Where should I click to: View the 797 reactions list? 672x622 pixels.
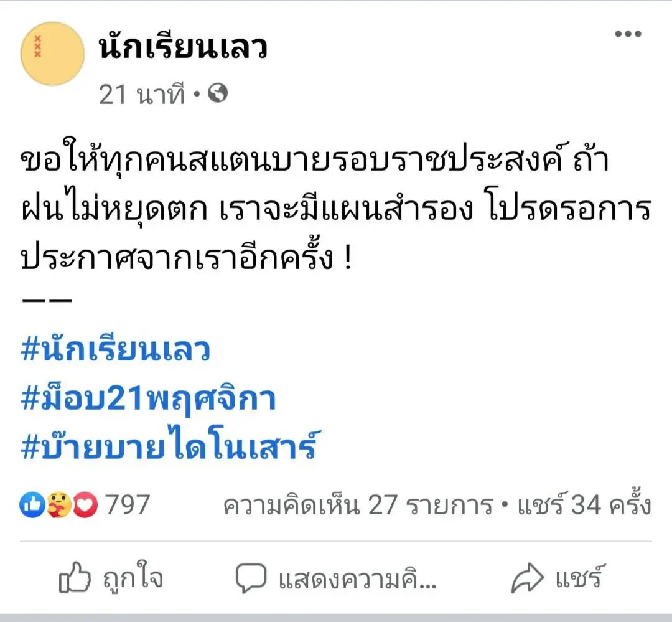click(128, 505)
